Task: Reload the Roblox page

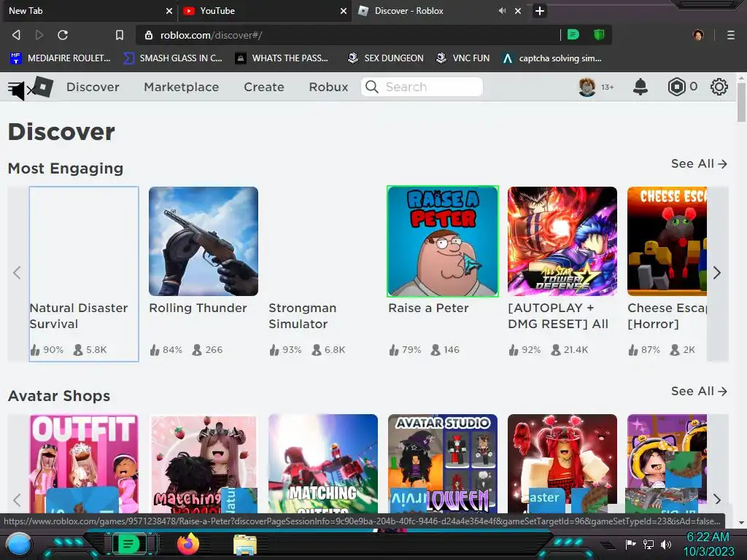Action: 63,35
